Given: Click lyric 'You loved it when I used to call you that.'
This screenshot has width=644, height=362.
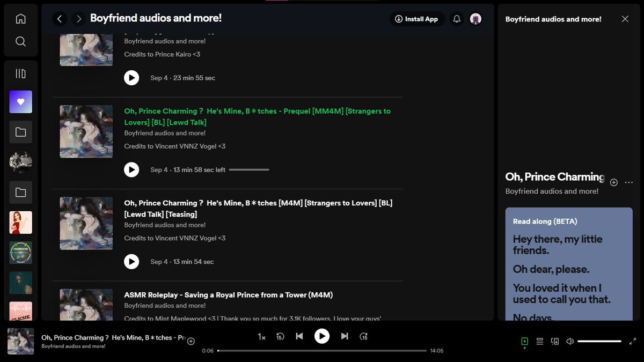Looking at the screenshot, I should (561, 293).
